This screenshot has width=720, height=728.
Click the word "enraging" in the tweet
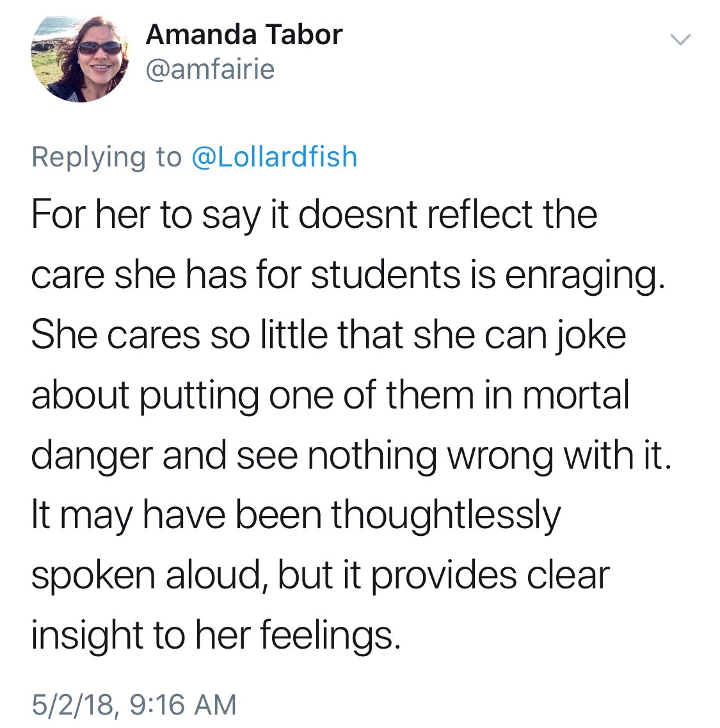582,275
